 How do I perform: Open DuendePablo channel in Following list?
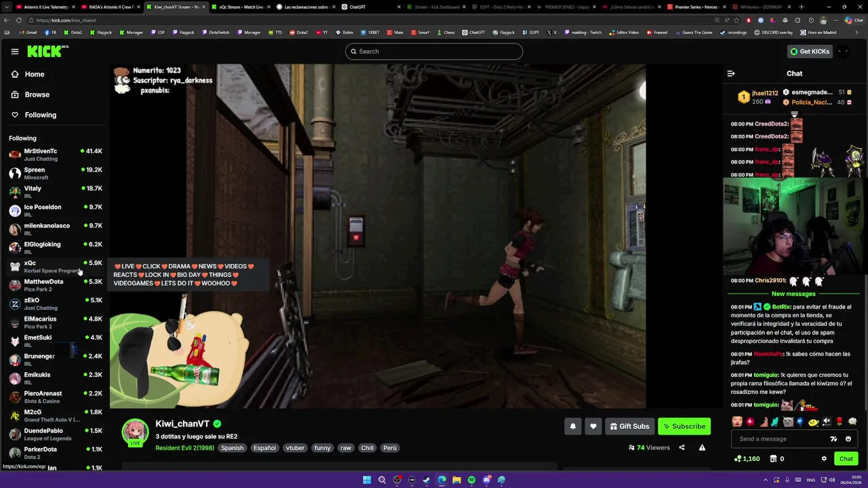coord(55,434)
